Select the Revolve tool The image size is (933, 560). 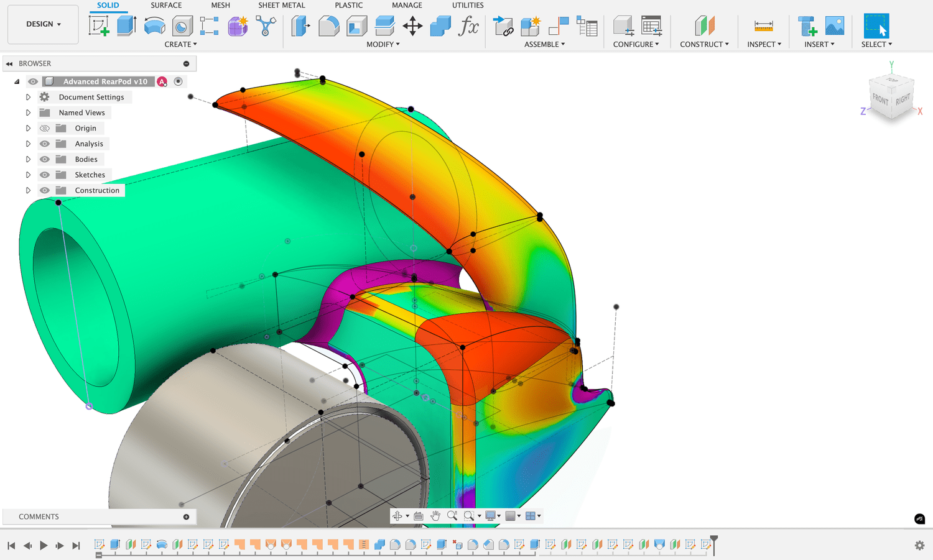tap(154, 26)
